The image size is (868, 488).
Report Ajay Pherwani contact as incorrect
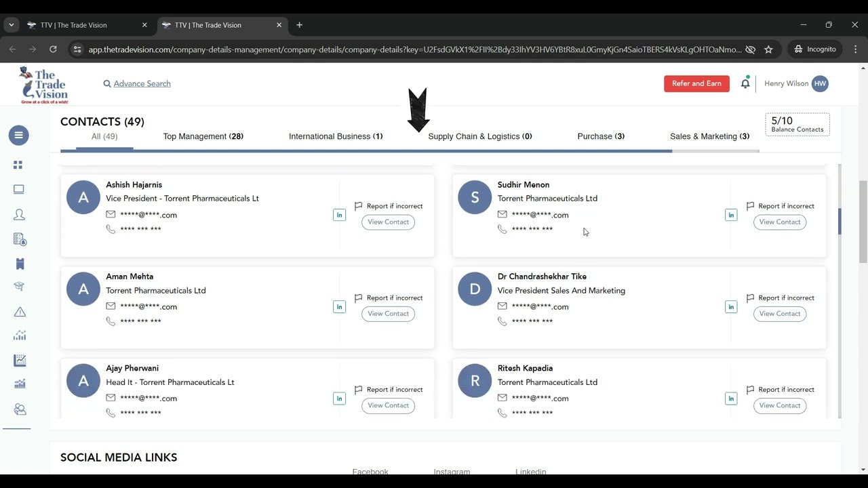tap(389, 390)
